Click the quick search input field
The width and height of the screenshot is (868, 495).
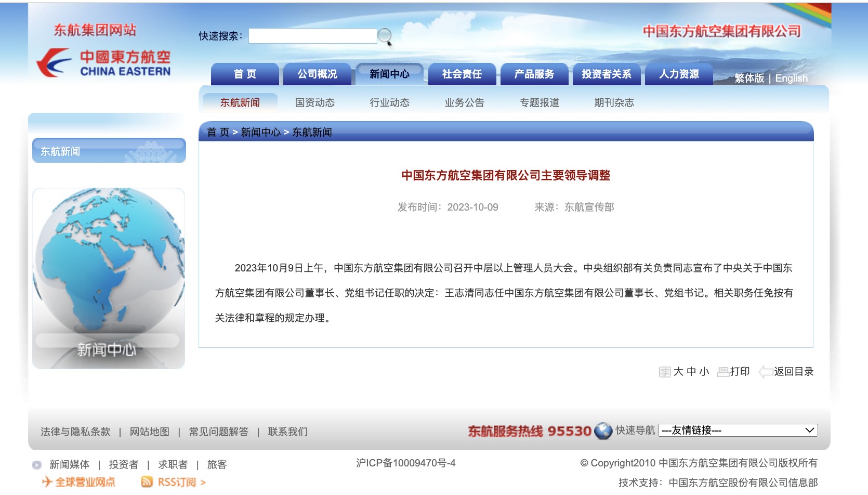[x=312, y=36]
